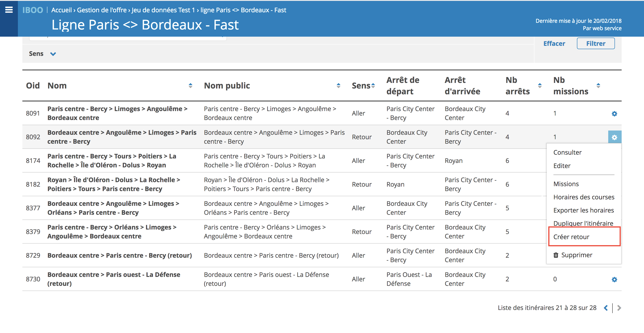Expand the Sens filter dropdown

[x=53, y=54]
